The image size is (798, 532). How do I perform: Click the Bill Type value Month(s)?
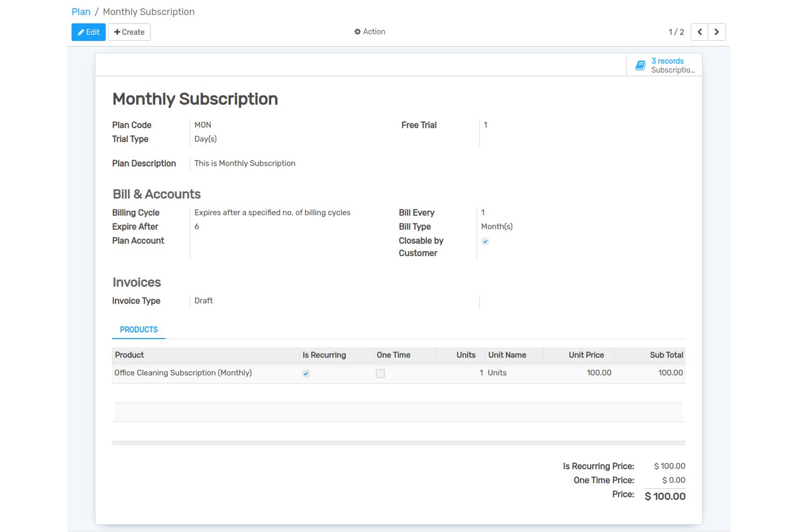tap(497, 227)
